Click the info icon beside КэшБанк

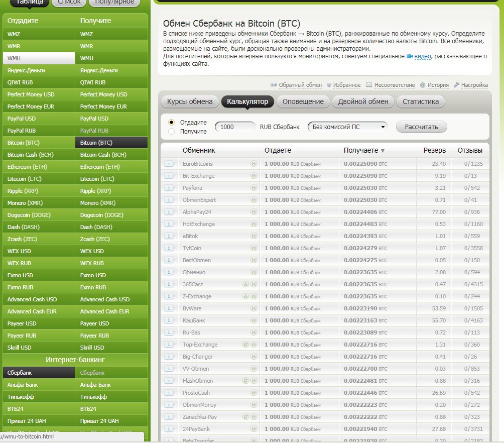tap(169, 320)
